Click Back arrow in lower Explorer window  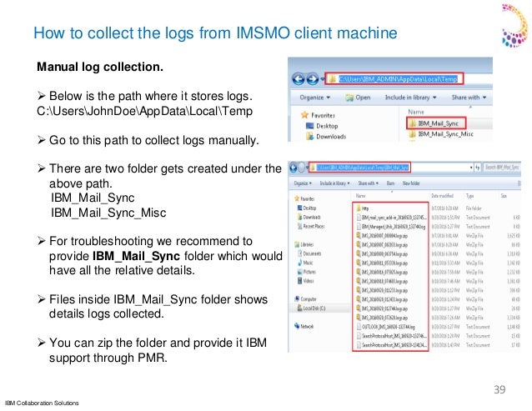pos(293,168)
